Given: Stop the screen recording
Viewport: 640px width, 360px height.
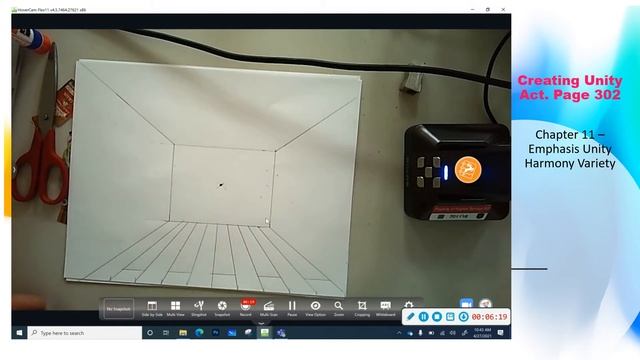Looking at the screenshot, I should [x=437, y=317].
